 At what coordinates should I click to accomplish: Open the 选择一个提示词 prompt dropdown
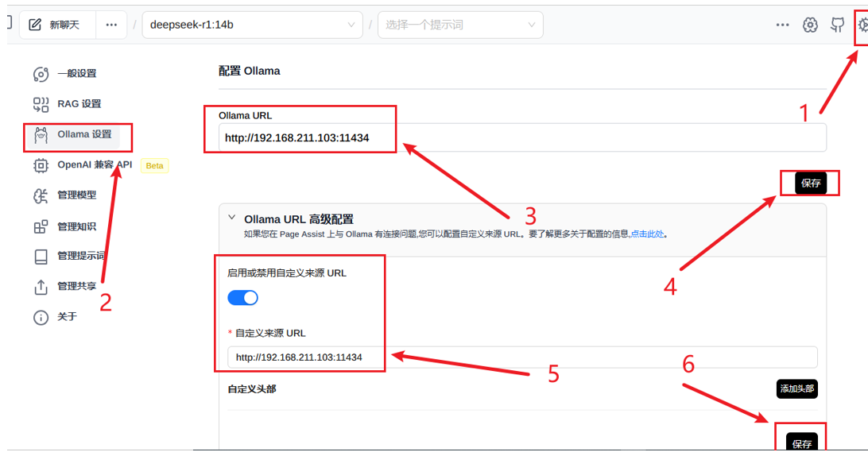click(460, 25)
